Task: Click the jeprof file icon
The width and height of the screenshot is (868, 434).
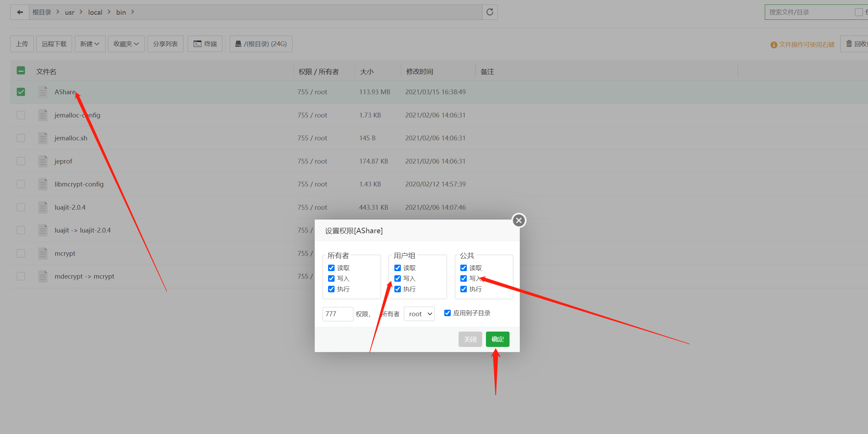Action: pyautogui.click(x=43, y=161)
